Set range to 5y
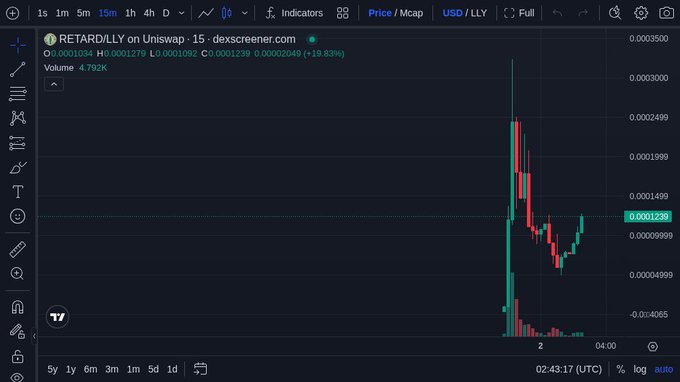Image resolution: width=680 pixels, height=382 pixels. [52, 369]
